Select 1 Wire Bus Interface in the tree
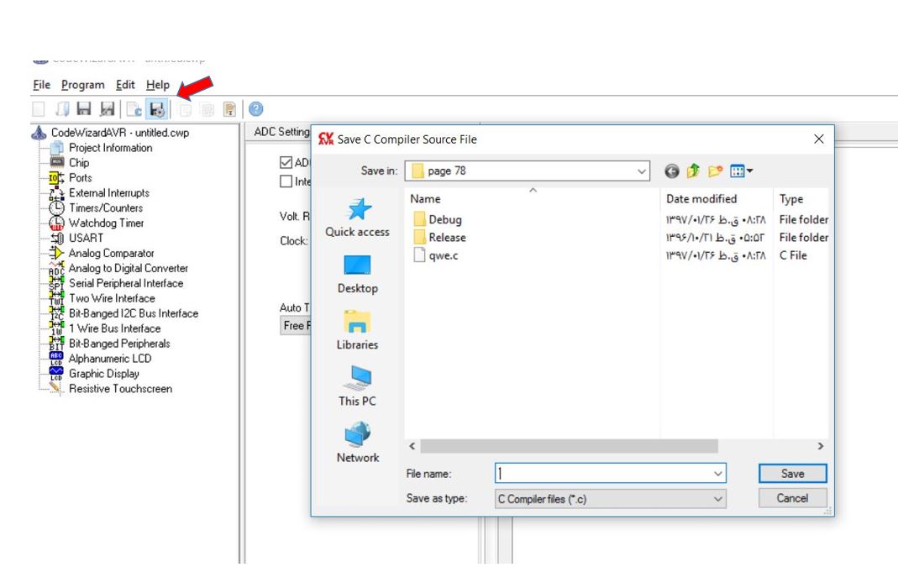This screenshot has height=588, width=898. pos(114,328)
